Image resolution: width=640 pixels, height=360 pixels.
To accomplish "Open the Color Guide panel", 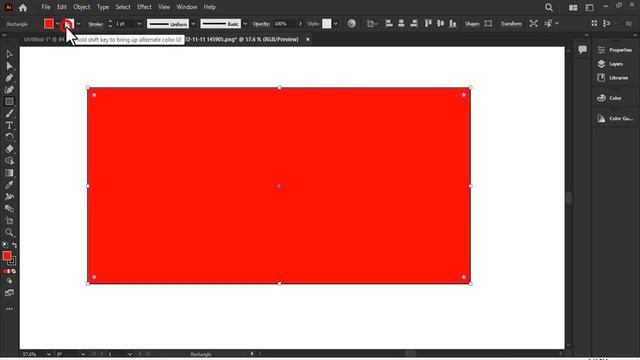I will (x=616, y=118).
